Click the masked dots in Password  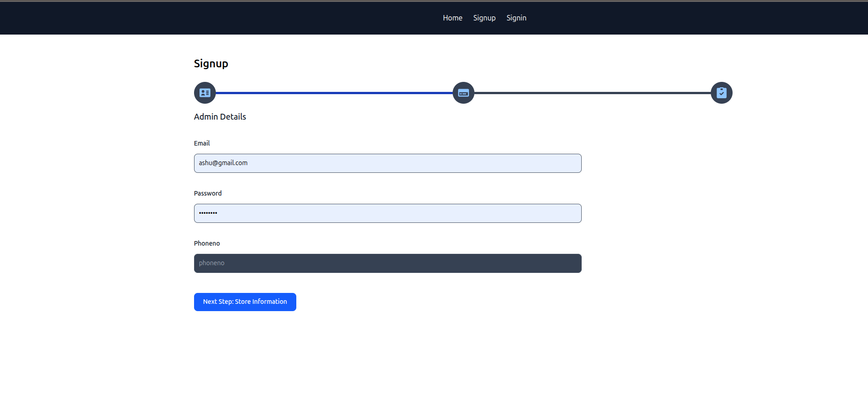(x=208, y=213)
